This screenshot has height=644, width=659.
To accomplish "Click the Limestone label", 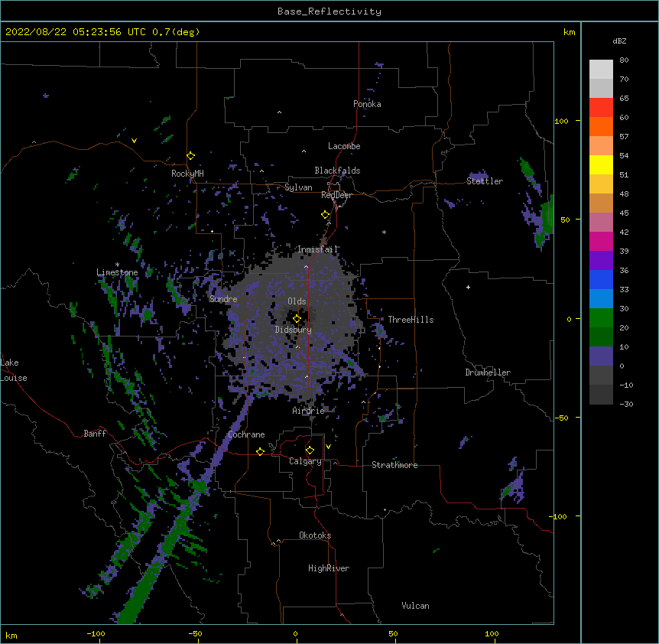I will (117, 272).
